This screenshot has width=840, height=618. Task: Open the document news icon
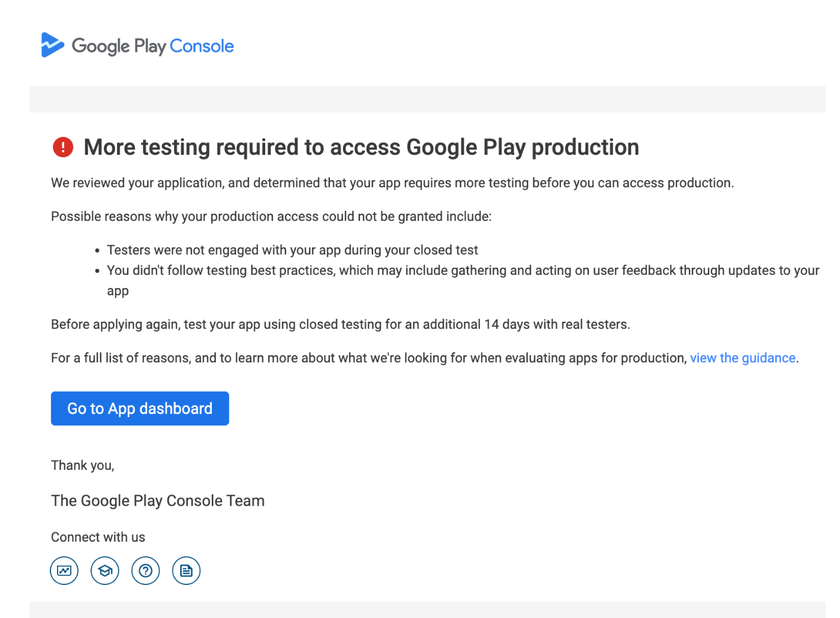click(x=187, y=571)
